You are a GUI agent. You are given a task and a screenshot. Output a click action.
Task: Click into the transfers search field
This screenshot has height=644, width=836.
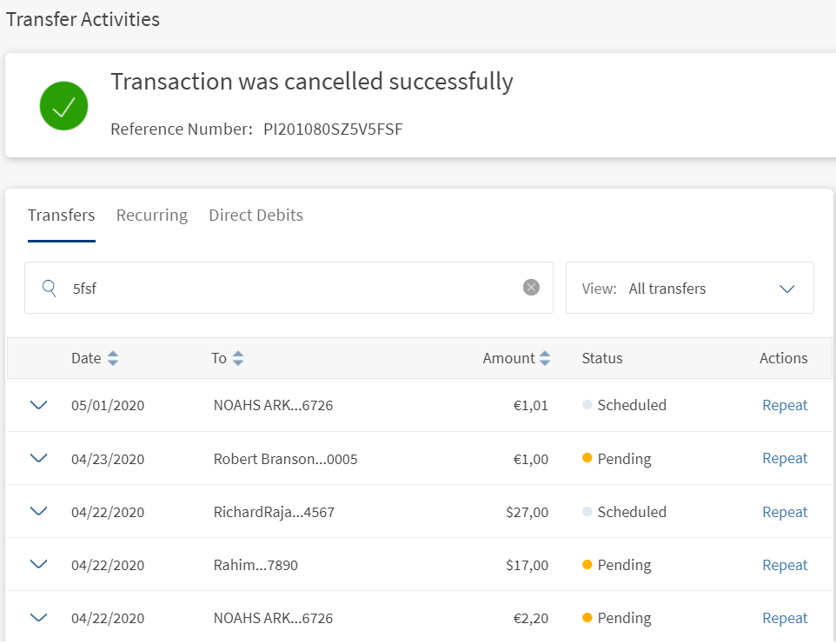point(287,289)
